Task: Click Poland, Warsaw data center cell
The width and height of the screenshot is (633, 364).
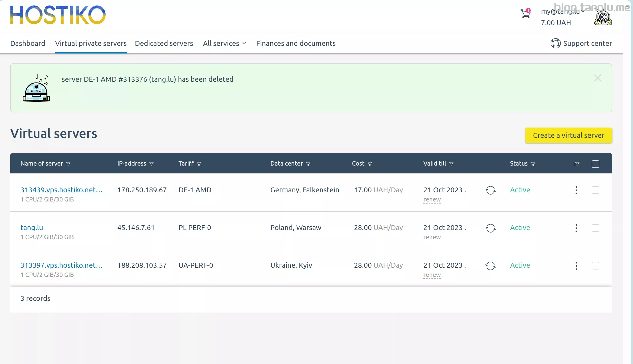Action: pyautogui.click(x=296, y=227)
